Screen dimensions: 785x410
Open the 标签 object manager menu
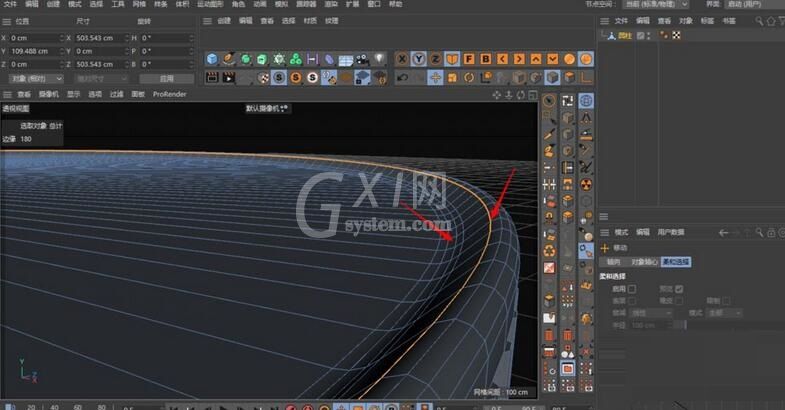coord(707,21)
